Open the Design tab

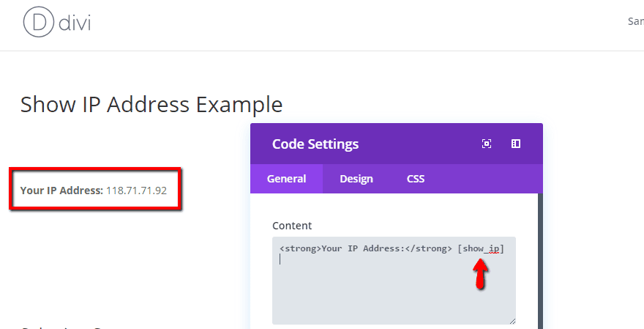[356, 179]
